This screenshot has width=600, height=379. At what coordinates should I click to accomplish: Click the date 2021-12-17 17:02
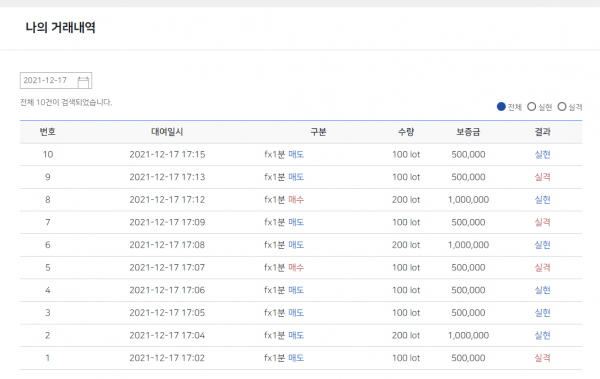pyautogui.click(x=167, y=358)
